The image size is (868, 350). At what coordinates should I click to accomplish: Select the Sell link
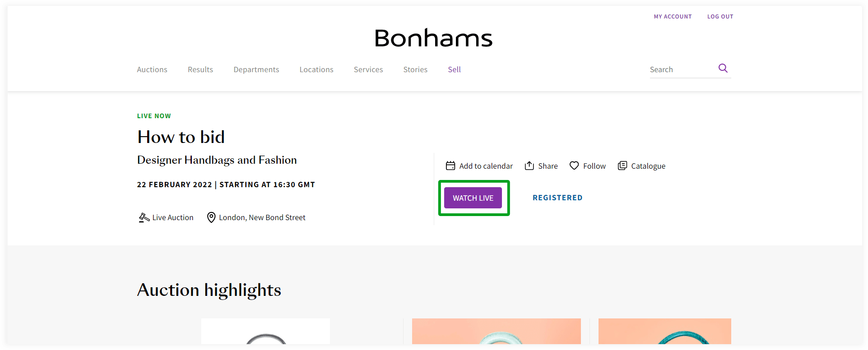click(x=454, y=69)
